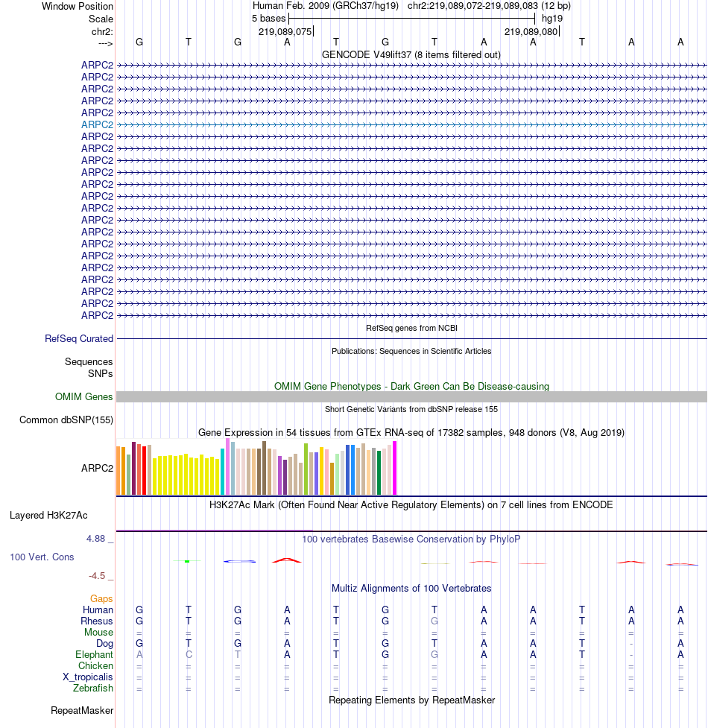Click the Publications 'Sequences' track label
This screenshot has height=728, width=708.
pyautogui.click(x=89, y=361)
